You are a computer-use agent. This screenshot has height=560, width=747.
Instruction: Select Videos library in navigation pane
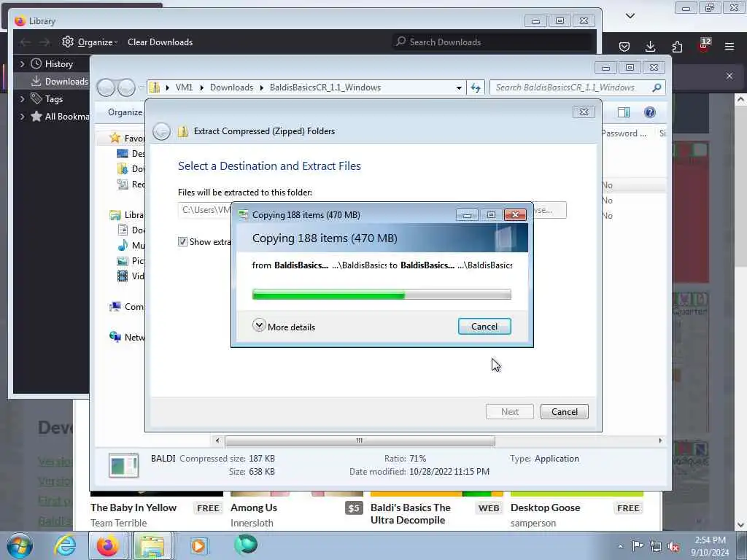click(x=131, y=276)
